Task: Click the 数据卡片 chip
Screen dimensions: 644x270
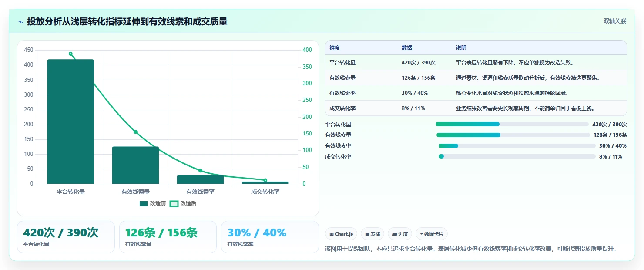Action: click(x=432, y=234)
